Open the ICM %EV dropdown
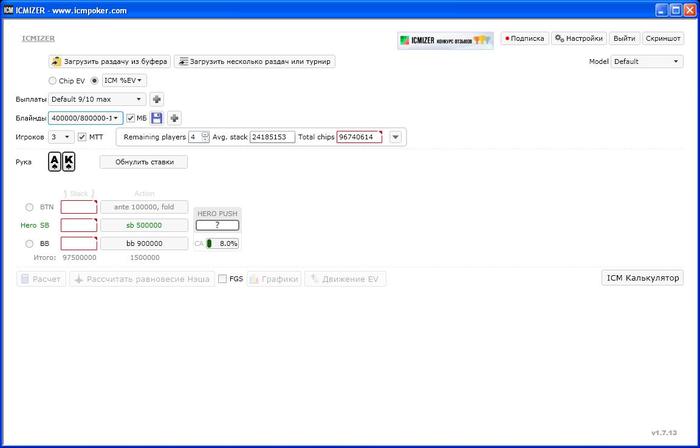The image size is (700, 448). tap(125, 80)
